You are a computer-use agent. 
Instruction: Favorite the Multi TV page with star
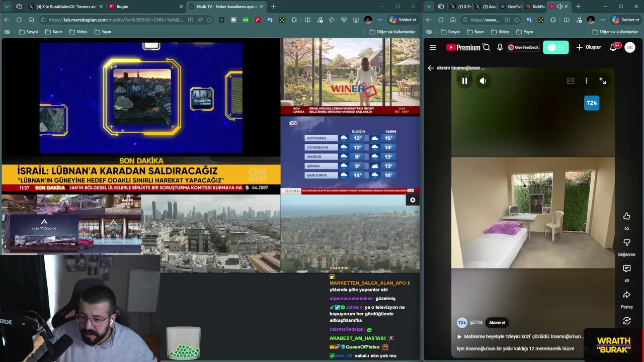(x=209, y=20)
